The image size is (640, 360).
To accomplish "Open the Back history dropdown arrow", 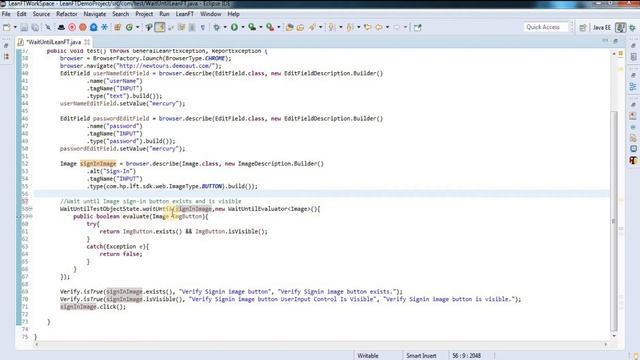I will point(387,27).
